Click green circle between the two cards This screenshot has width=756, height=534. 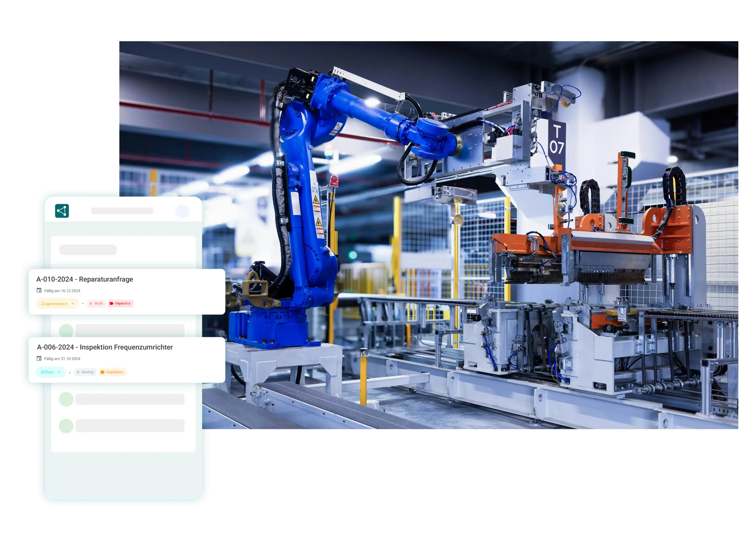(66, 330)
